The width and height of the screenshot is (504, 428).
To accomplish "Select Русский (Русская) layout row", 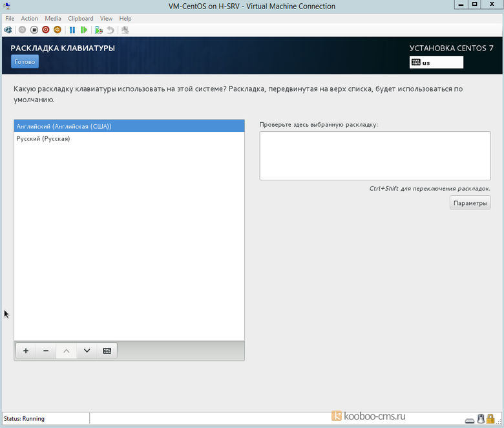I will point(129,138).
